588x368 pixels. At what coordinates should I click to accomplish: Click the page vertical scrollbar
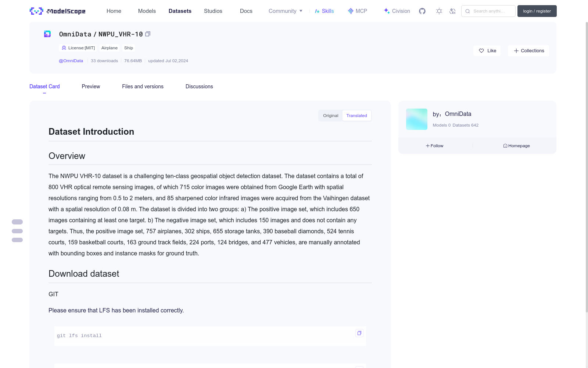click(587, 167)
